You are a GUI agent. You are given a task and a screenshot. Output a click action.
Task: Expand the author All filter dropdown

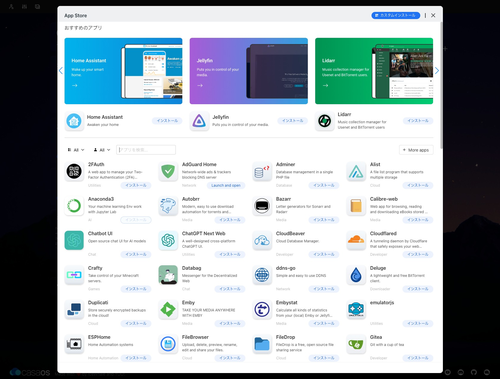tap(102, 150)
